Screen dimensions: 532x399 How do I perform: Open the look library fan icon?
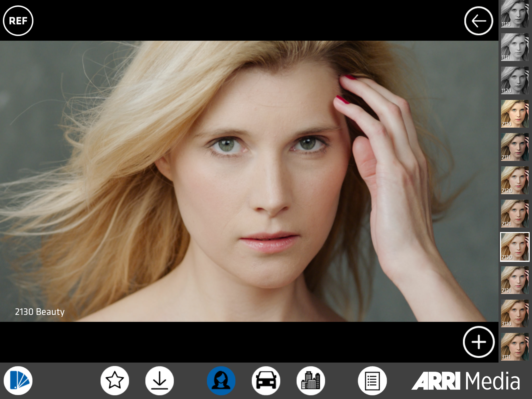pos(18,380)
